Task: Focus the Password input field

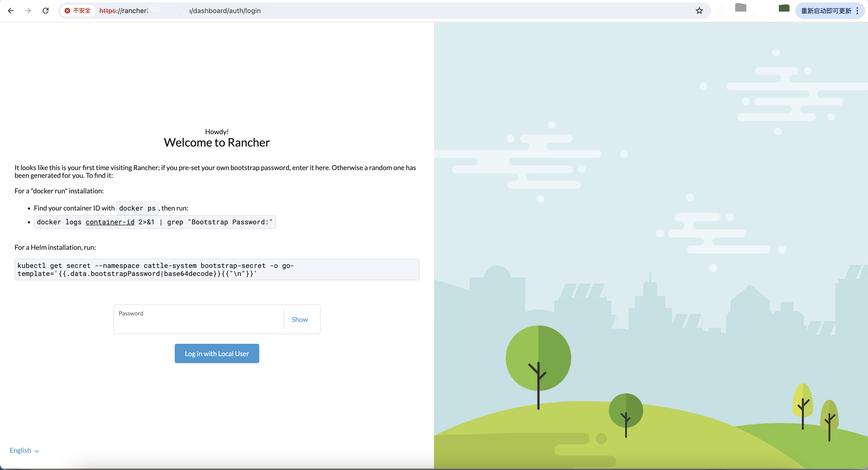Action: coord(199,323)
